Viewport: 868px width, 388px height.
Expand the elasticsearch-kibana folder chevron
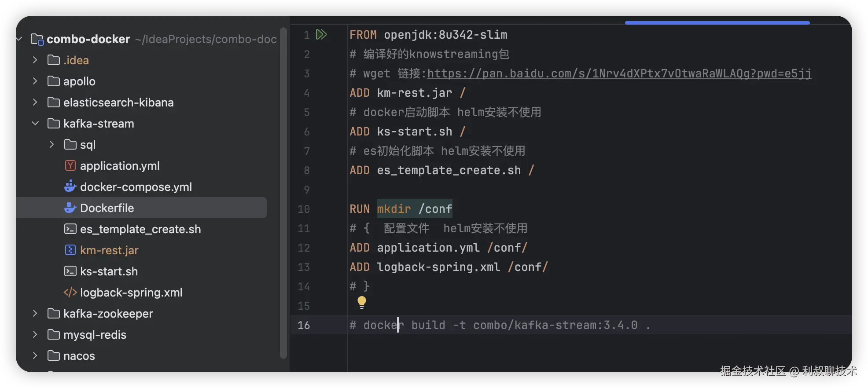pyautogui.click(x=35, y=102)
